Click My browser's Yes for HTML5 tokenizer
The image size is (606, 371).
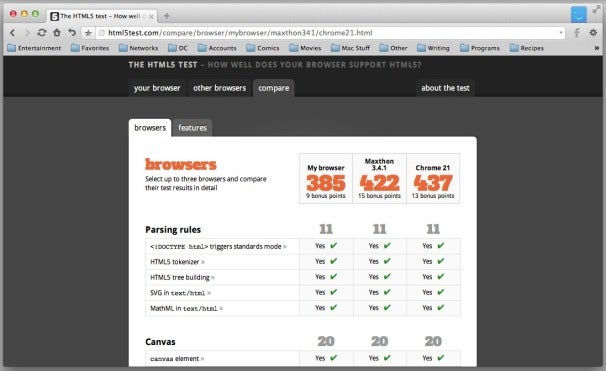tap(326, 262)
